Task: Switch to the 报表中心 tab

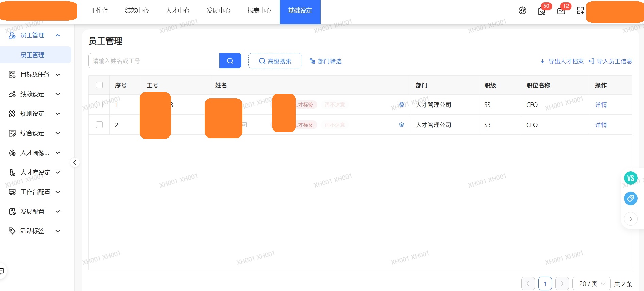Action: [x=259, y=11]
